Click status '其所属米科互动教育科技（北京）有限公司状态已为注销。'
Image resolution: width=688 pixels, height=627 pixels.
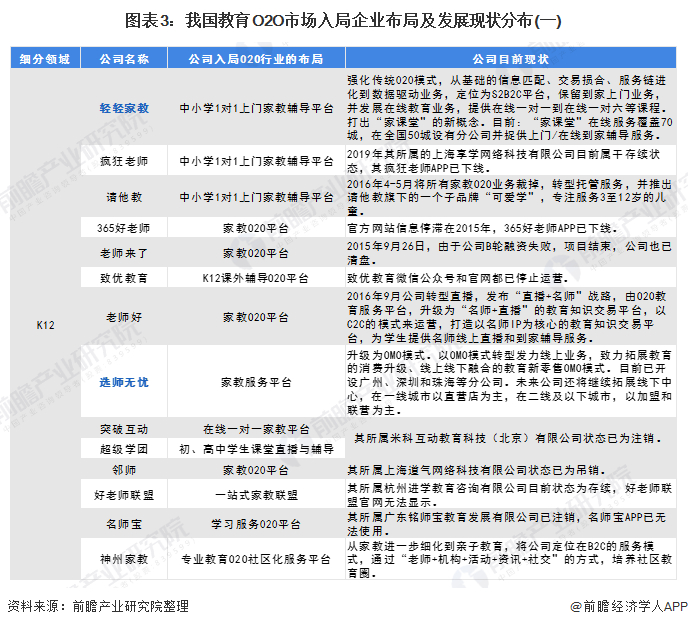point(508,438)
